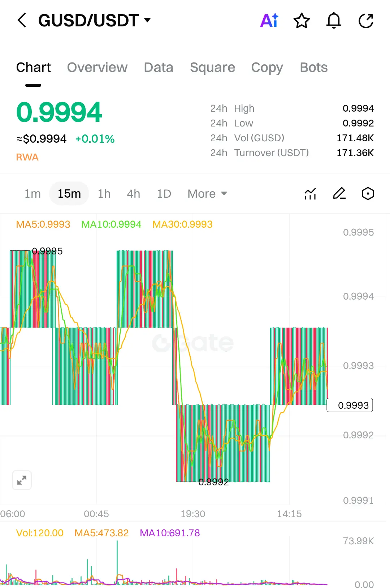390x588 pixels.
Task: Share the chart using the share icon
Action: pos(366,21)
